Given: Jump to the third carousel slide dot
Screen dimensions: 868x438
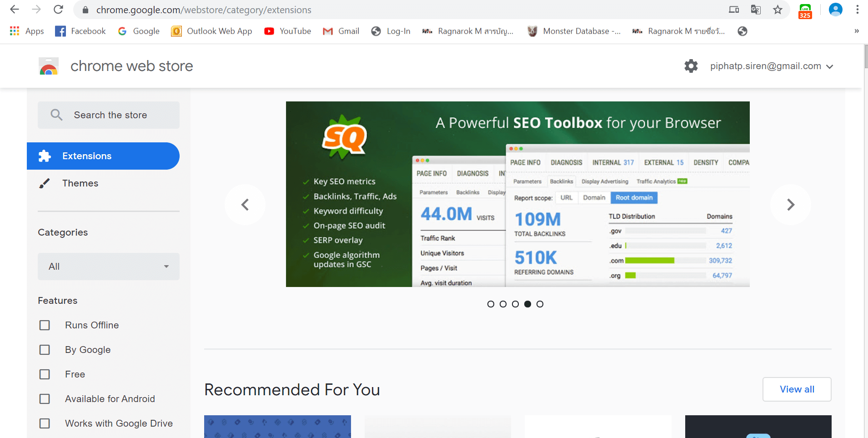Looking at the screenshot, I should 515,304.
